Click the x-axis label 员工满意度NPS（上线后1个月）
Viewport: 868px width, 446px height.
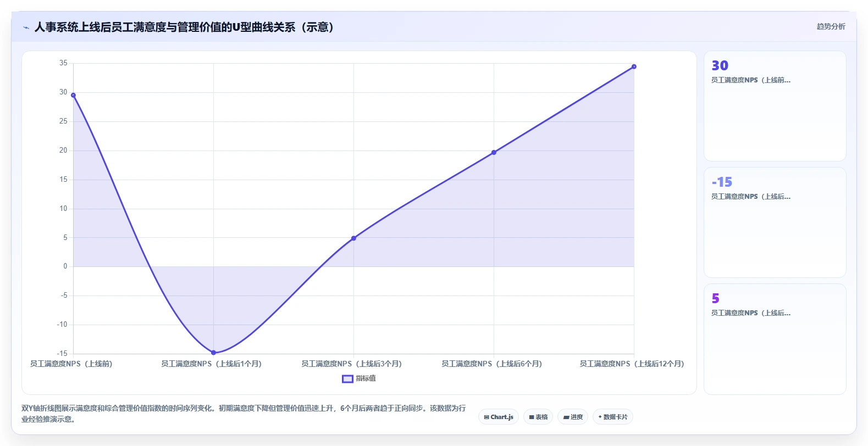(x=212, y=364)
